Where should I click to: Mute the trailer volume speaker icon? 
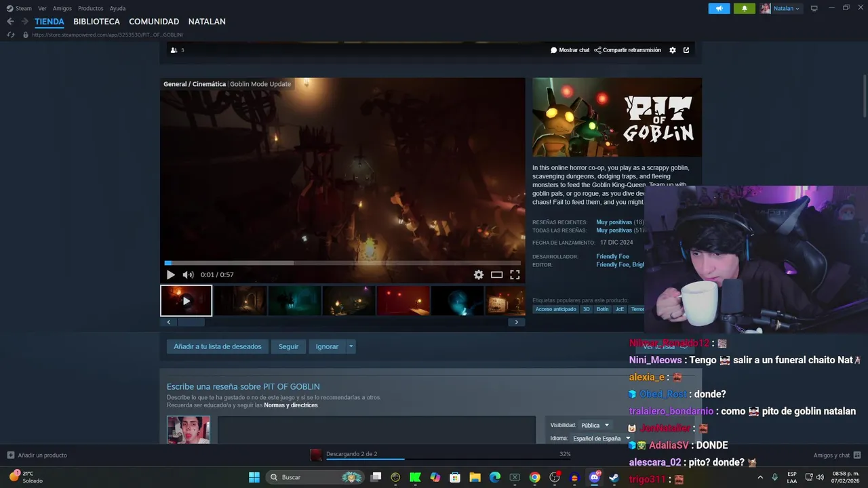tap(188, 274)
